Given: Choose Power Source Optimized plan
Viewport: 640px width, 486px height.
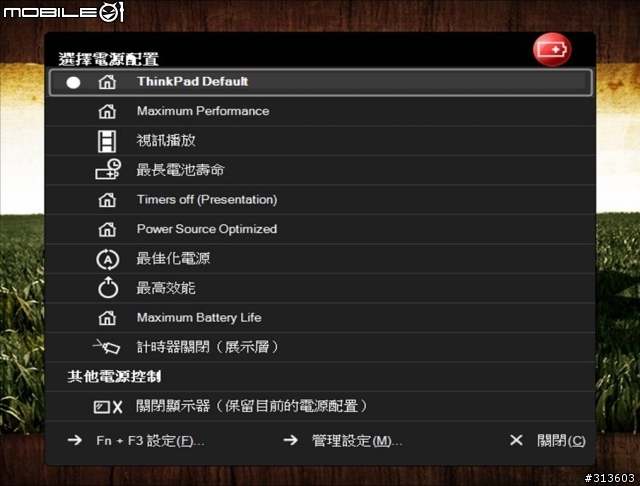Looking at the screenshot, I should pyautogui.click(x=320, y=229).
